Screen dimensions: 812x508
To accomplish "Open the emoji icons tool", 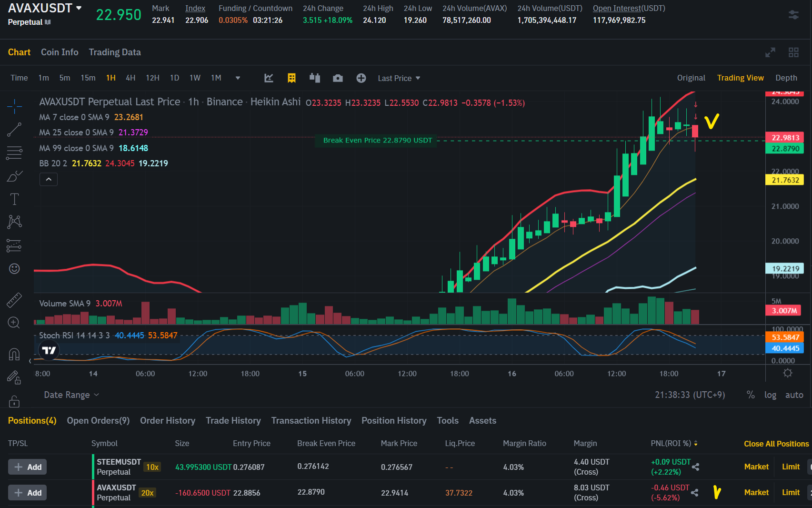I will (x=14, y=269).
